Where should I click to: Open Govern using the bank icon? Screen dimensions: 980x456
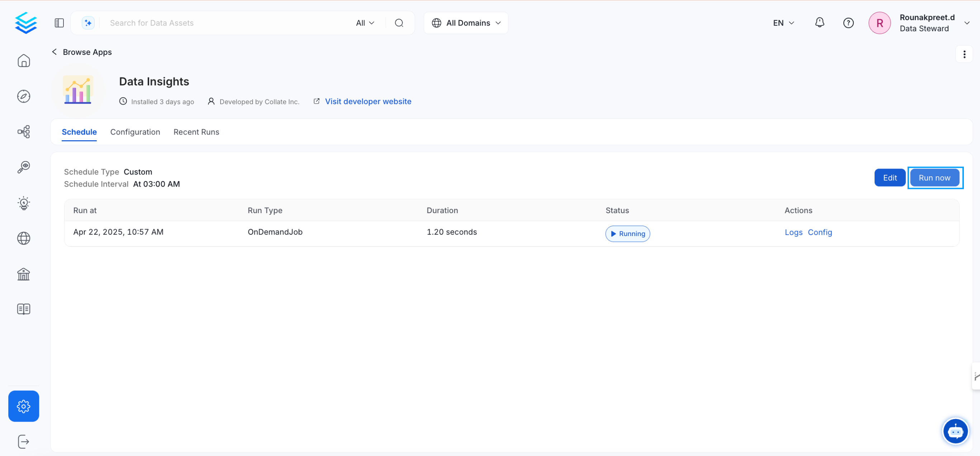tap(23, 274)
